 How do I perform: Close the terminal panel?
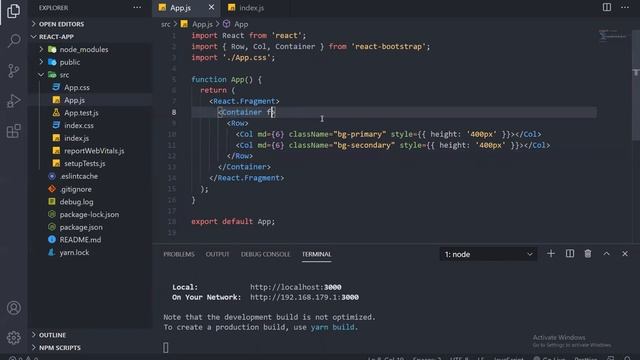tap(625, 254)
